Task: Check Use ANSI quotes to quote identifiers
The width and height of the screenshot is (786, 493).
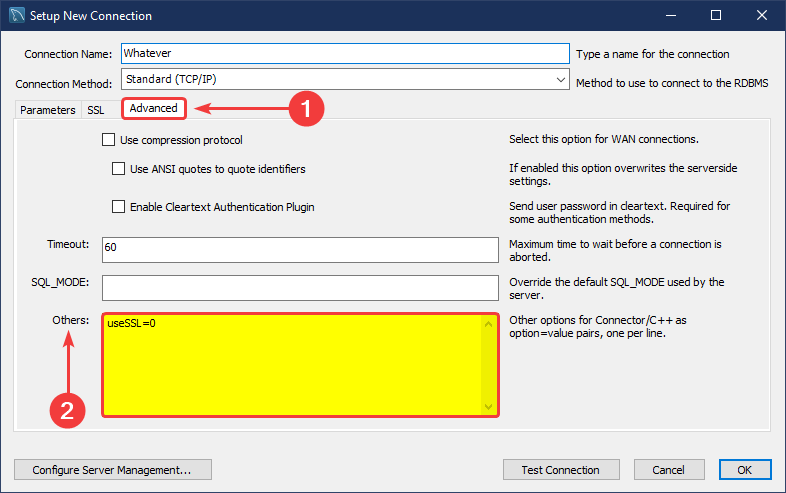Action: [119, 169]
